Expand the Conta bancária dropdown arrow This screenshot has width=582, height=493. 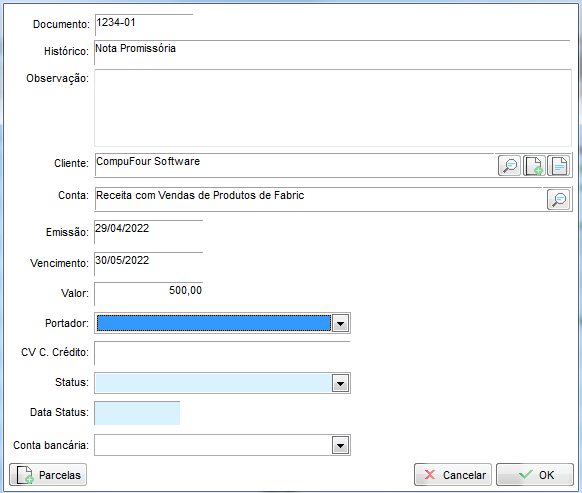[x=340, y=445]
